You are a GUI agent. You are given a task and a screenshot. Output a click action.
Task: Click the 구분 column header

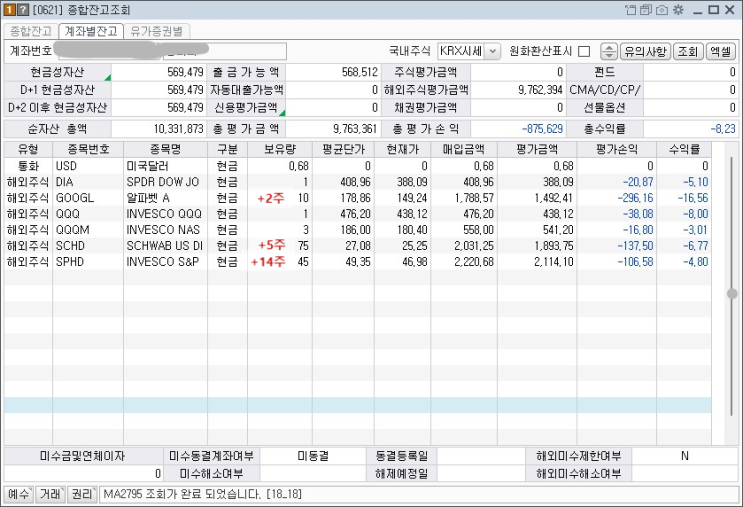tap(227, 150)
